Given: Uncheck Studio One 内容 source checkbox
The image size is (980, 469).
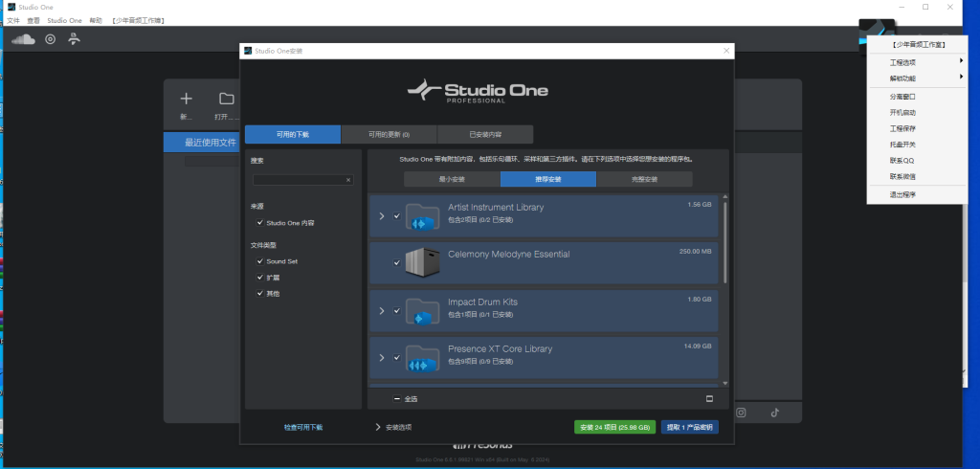Looking at the screenshot, I should pos(260,223).
